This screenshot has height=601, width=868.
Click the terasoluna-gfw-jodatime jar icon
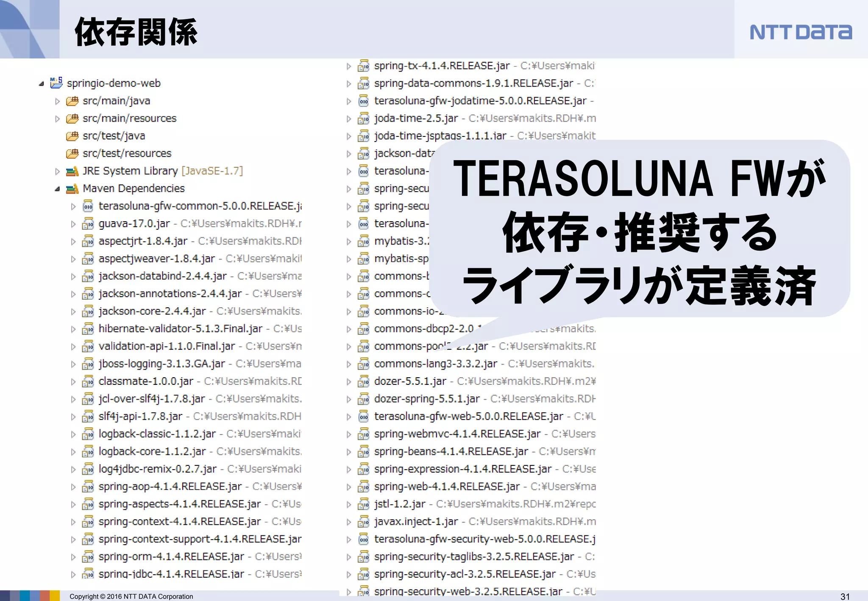[363, 101]
